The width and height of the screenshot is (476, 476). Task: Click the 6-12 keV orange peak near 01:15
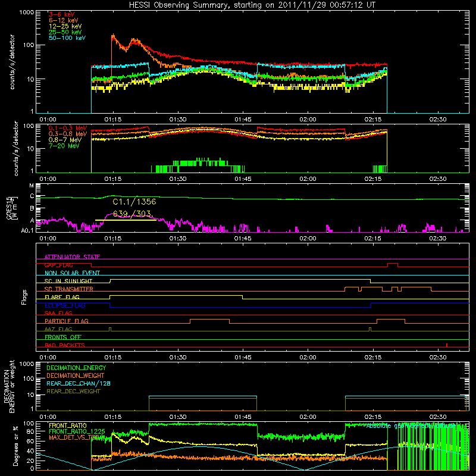[114, 37]
